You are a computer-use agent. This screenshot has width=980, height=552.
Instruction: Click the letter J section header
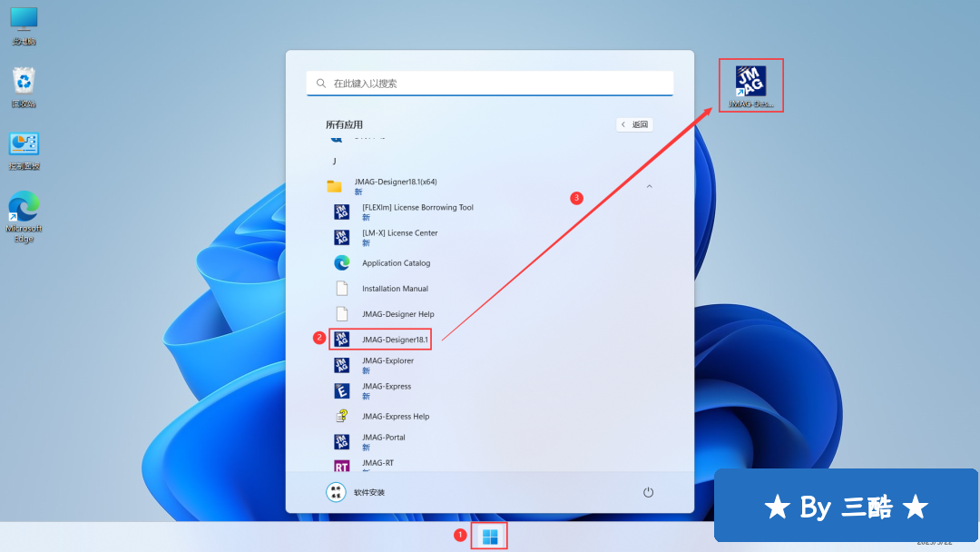[334, 162]
